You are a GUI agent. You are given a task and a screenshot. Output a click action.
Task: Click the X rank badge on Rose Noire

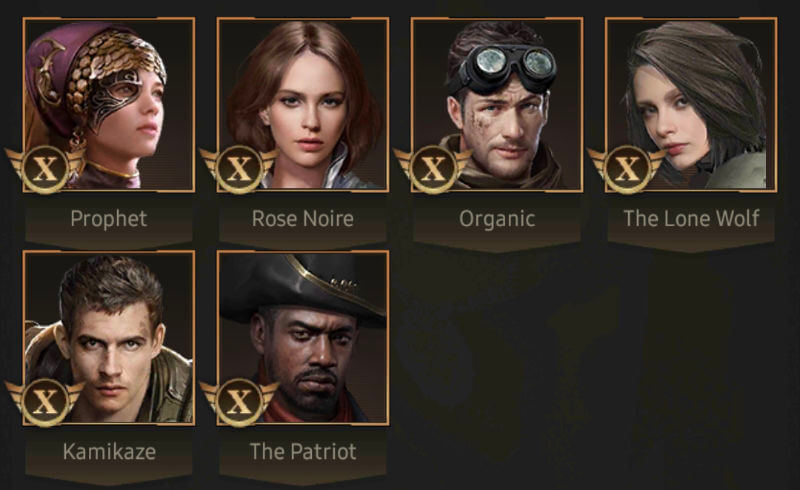tap(239, 169)
